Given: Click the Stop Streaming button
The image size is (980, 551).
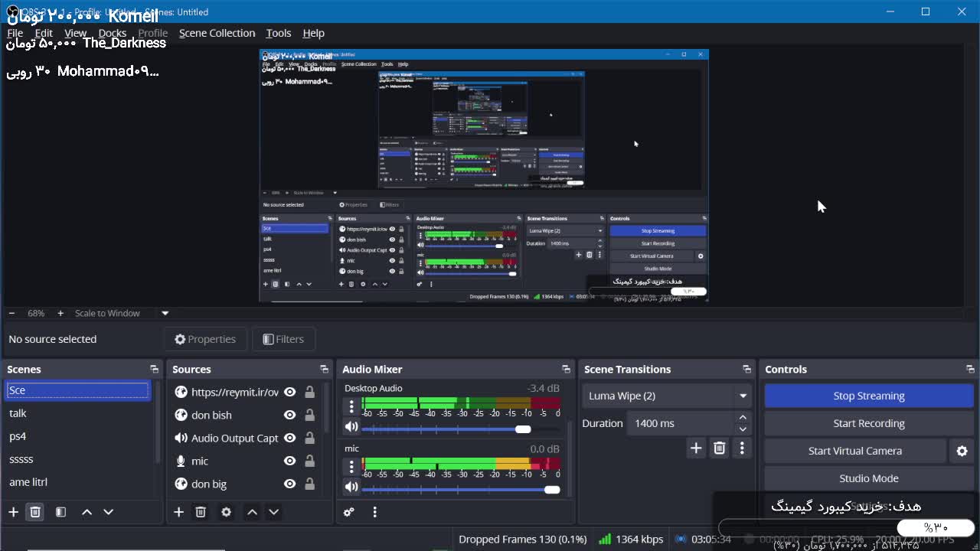Looking at the screenshot, I should pos(868,396).
